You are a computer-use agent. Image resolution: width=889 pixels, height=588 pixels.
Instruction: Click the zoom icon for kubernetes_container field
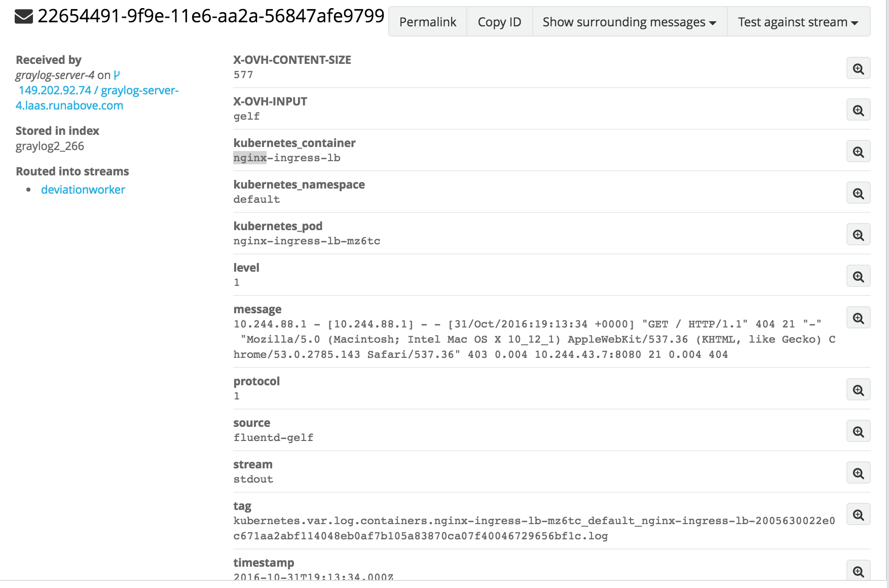click(x=858, y=152)
